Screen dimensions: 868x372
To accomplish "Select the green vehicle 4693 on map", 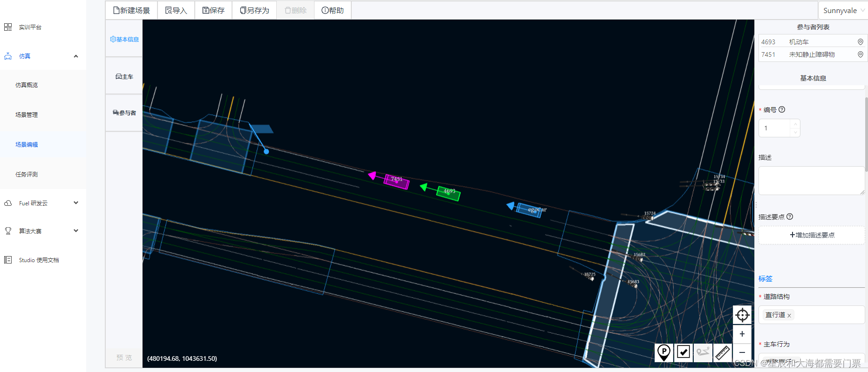I will tap(448, 193).
